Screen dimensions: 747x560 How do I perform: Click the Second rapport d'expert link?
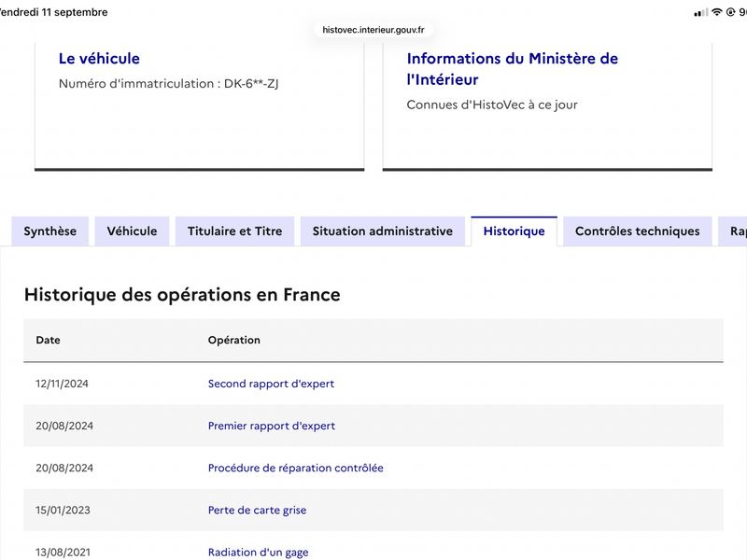click(271, 384)
